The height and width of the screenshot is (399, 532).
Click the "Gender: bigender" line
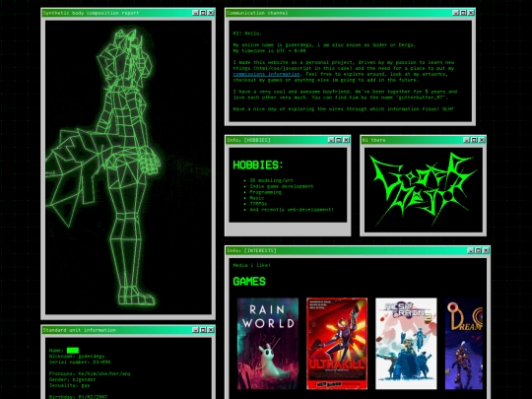click(x=73, y=379)
